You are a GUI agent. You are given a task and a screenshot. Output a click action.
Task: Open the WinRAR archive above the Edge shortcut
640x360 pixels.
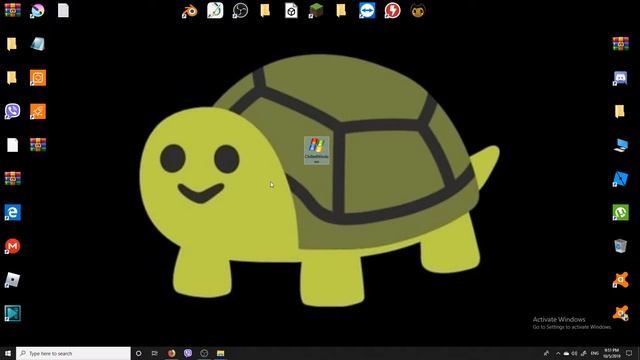point(13,178)
